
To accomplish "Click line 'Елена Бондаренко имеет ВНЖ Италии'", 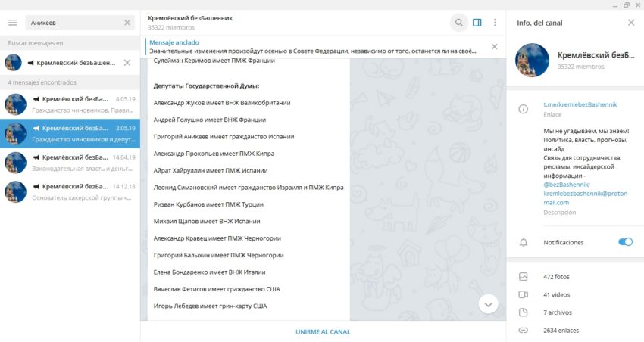I will 209,272.
